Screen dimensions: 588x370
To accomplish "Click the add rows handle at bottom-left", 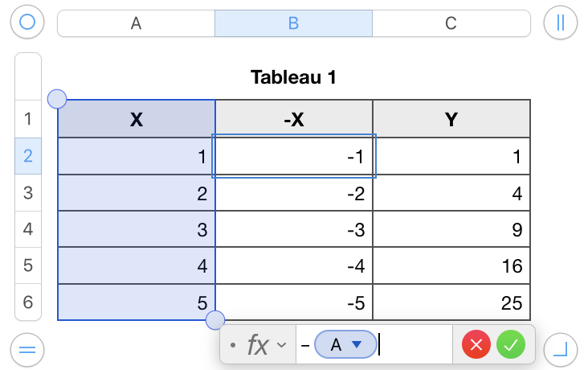I will [x=27, y=350].
